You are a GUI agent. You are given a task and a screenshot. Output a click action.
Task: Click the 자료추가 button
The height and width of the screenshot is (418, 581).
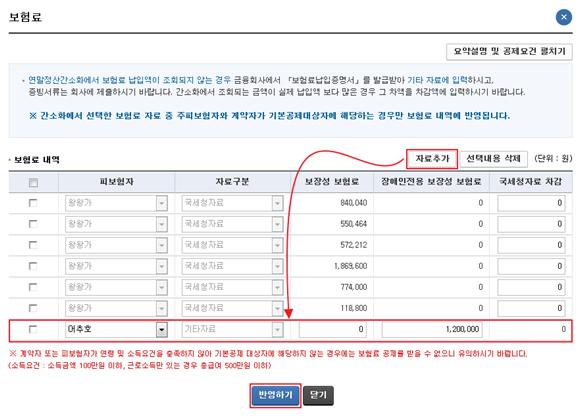click(432, 159)
